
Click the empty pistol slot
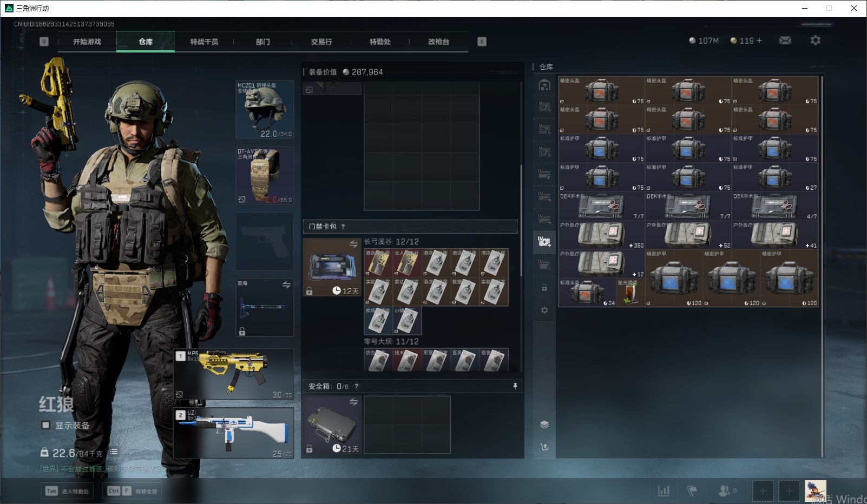265,242
